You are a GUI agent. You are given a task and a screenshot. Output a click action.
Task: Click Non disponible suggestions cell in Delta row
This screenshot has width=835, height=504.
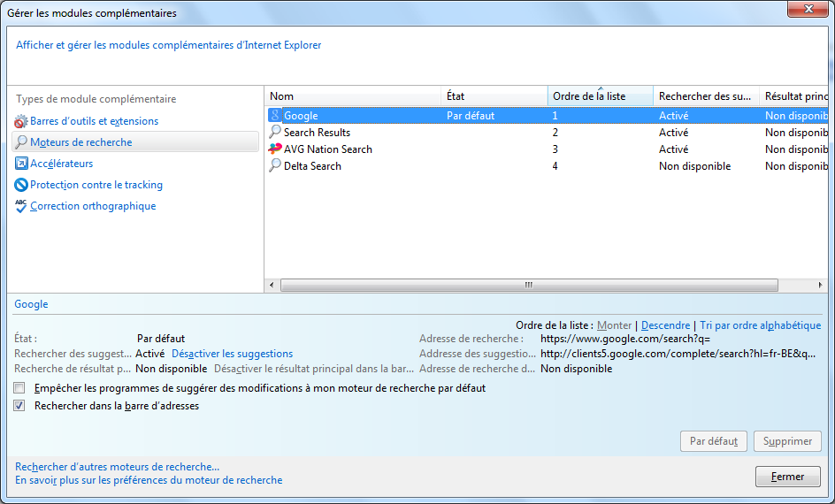coord(695,166)
